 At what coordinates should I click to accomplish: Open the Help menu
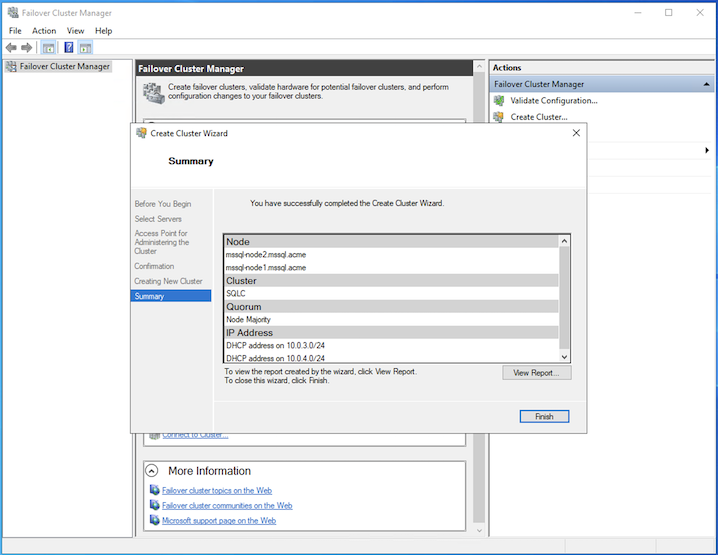[x=103, y=31]
